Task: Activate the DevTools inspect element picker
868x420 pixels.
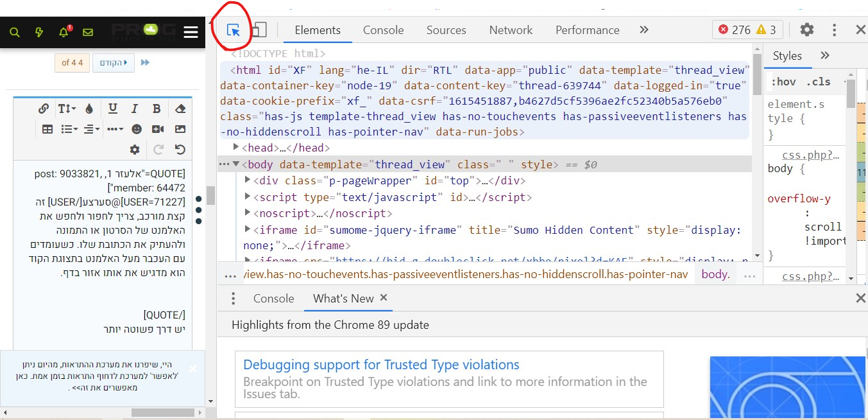Action: 234,30
